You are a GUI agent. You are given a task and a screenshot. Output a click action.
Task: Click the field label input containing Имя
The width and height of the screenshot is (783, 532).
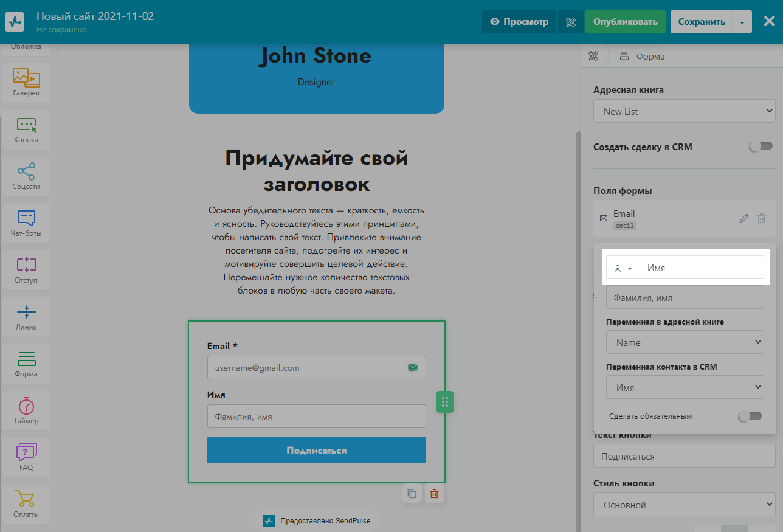[x=702, y=268]
